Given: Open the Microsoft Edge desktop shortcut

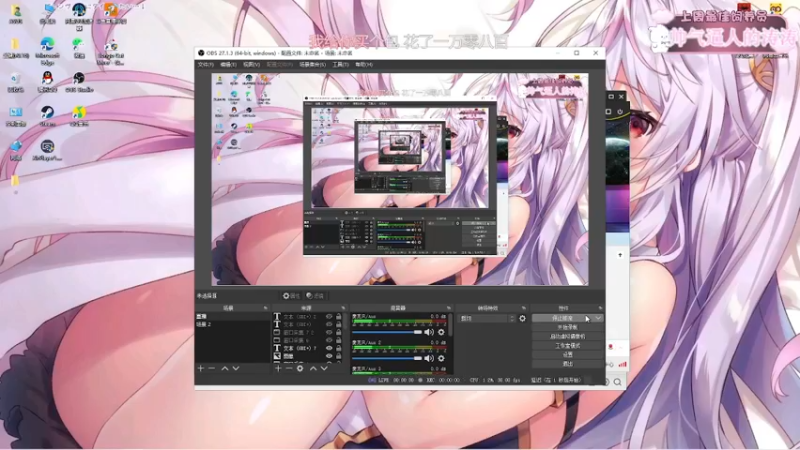Looking at the screenshot, I should [x=47, y=51].
